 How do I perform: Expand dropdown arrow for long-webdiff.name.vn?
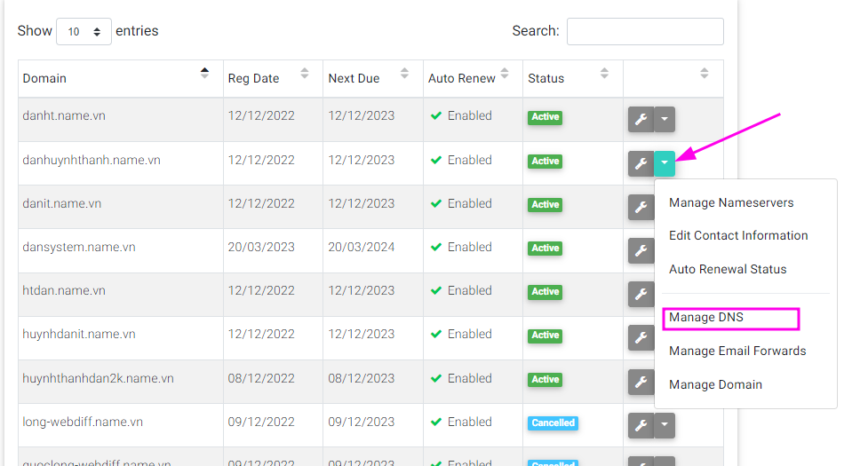tap(665, 425)
